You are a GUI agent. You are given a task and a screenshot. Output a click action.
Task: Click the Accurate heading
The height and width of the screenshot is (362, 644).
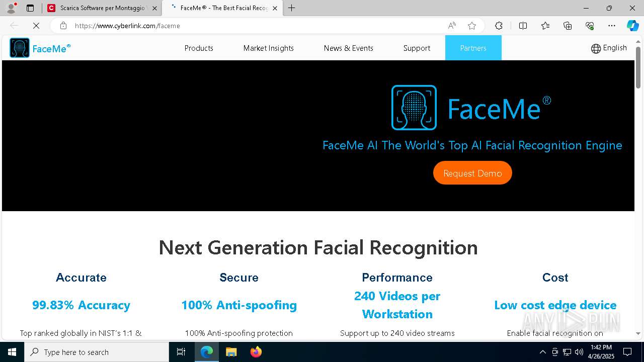81,278
